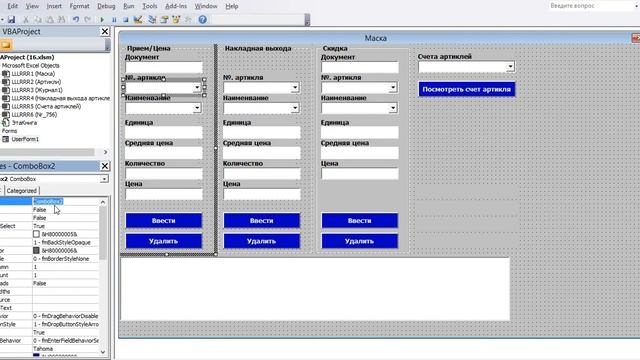640x360 pixels.
Task: Click the white BackColor swatch &H80000005&
Action: pyautogui.click(x=36, y=234)
